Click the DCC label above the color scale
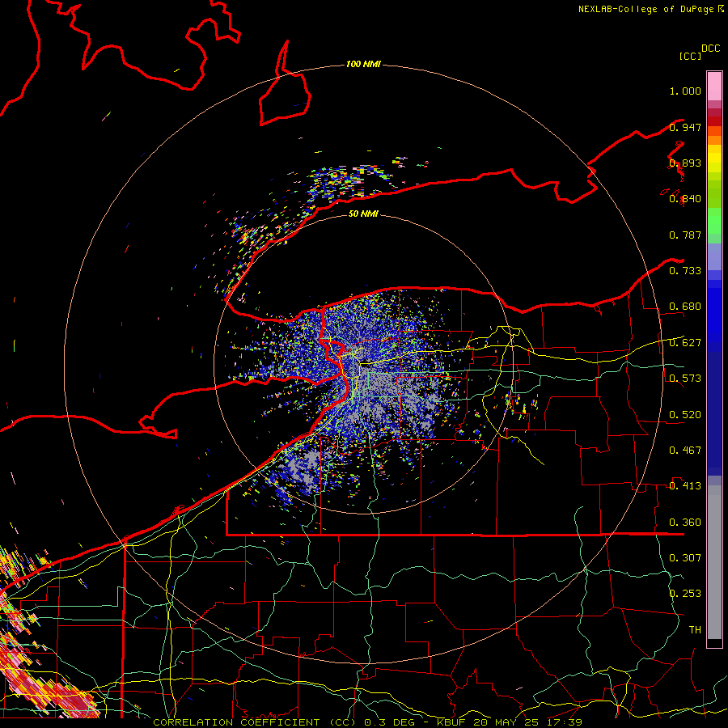Screen dimensions: 728x728 tap(710, 49)
